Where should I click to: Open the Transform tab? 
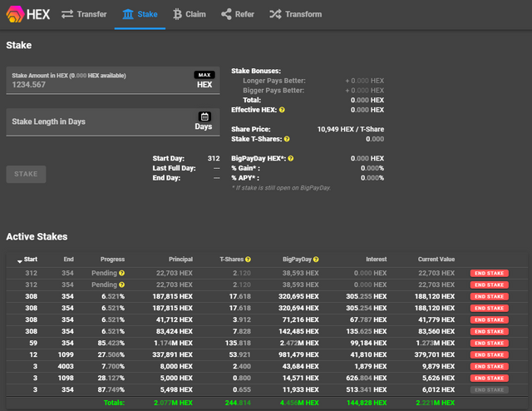coord(296,14)
